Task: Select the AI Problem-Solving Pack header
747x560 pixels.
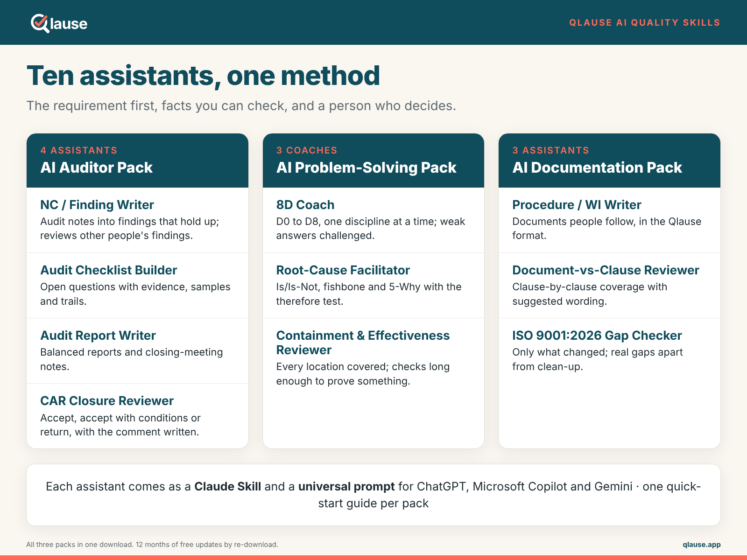Action: pos(373,161)
